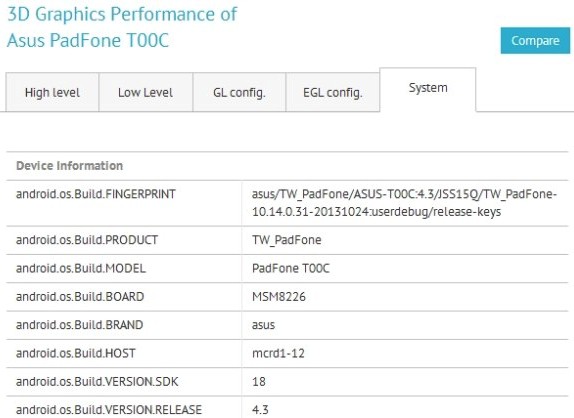Click the android.os.Build.VERSION.SDK label
Image resolution: width=574 pixels, height=418 pixels.
(97, 381)
